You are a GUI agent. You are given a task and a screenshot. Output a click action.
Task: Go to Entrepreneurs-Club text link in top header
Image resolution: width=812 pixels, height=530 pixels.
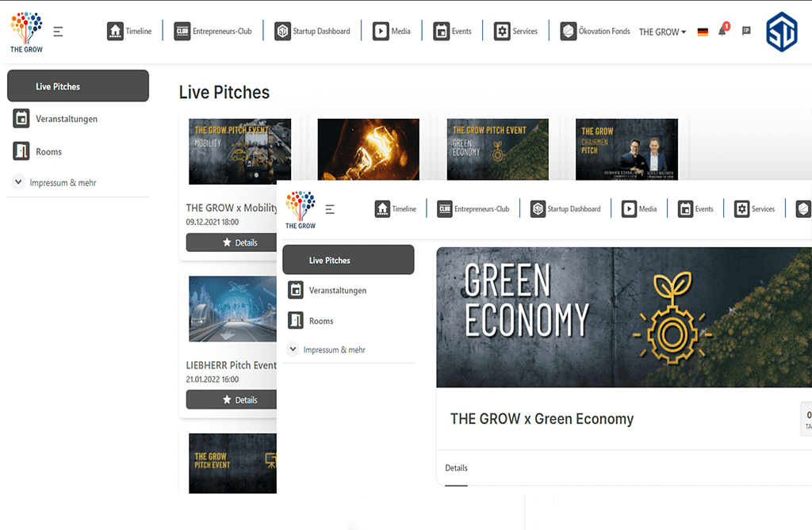pyautogui.click(x=222, y=31)
